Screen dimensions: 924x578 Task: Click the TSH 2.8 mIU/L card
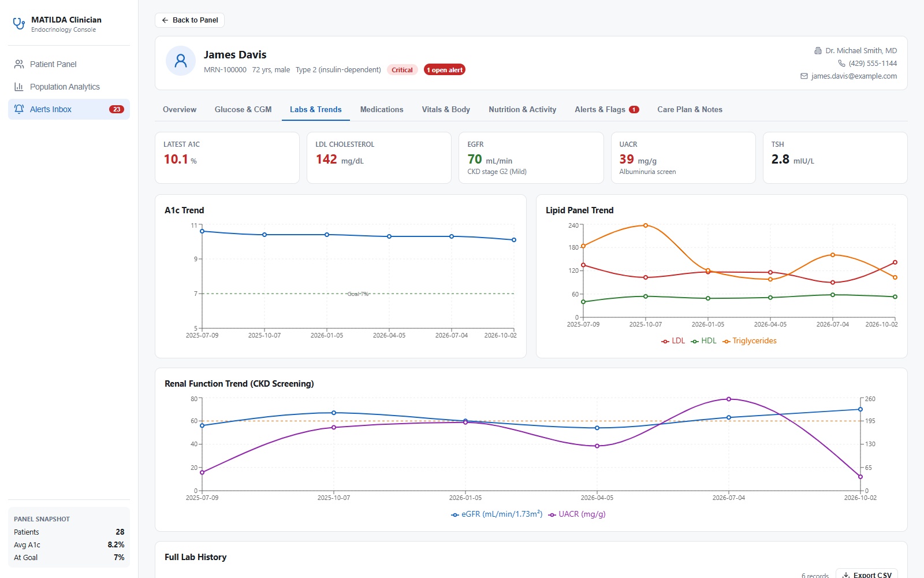click(x=835, y=158)
